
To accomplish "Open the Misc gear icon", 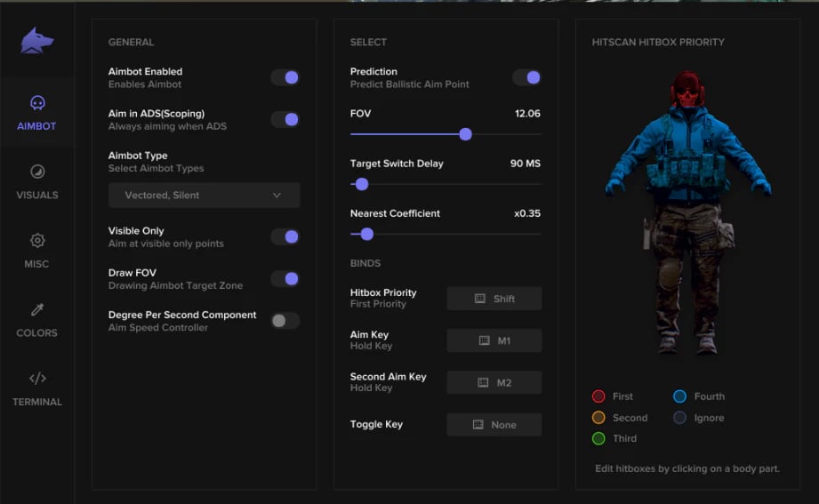I will pyautogui.click(x=37, y=240).
